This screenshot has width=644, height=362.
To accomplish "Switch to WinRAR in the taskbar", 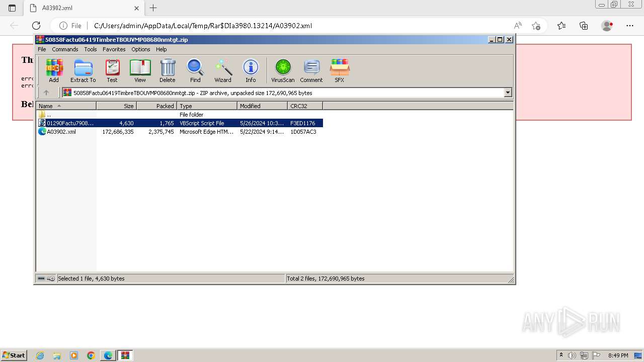I will pyautogui.click(x=125, y=355).
